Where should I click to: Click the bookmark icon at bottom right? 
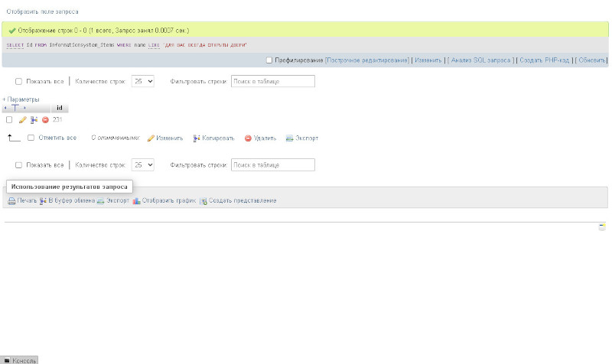602,227
